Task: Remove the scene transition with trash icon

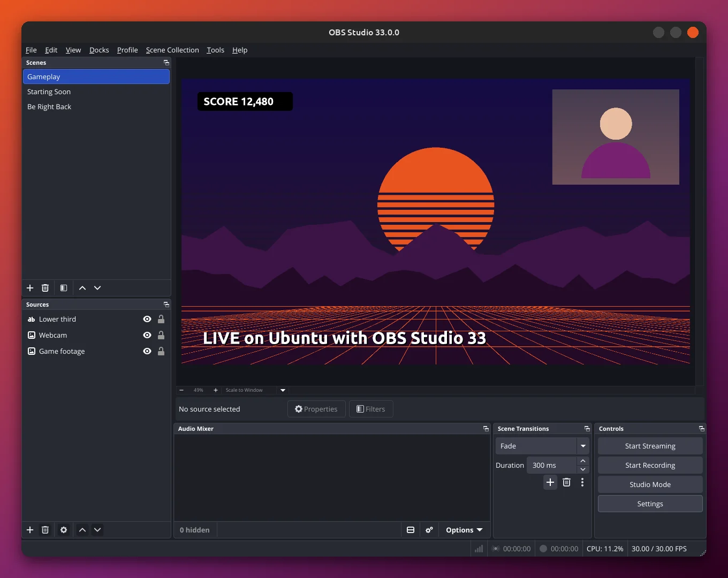Action: click(567, 482)
